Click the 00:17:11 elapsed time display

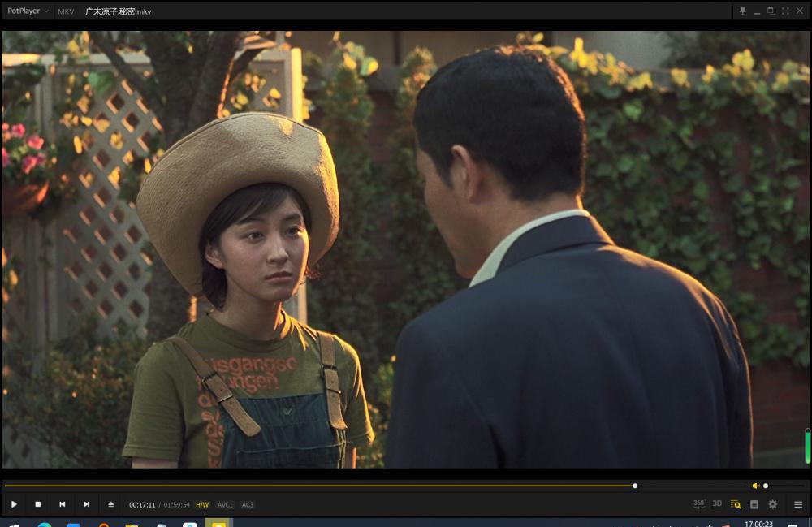coord(142,505)
